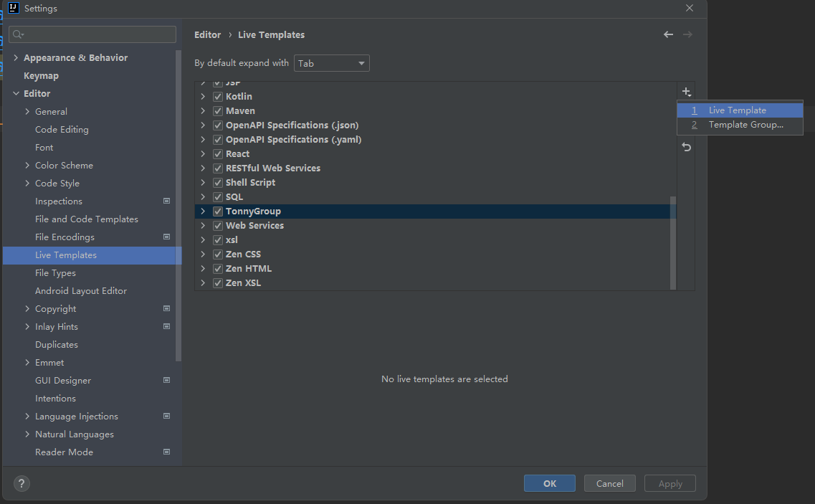Disable the TonnyGroup checkbox
The height and width of the screenshot is (504, 815).
tap(218, 211)
